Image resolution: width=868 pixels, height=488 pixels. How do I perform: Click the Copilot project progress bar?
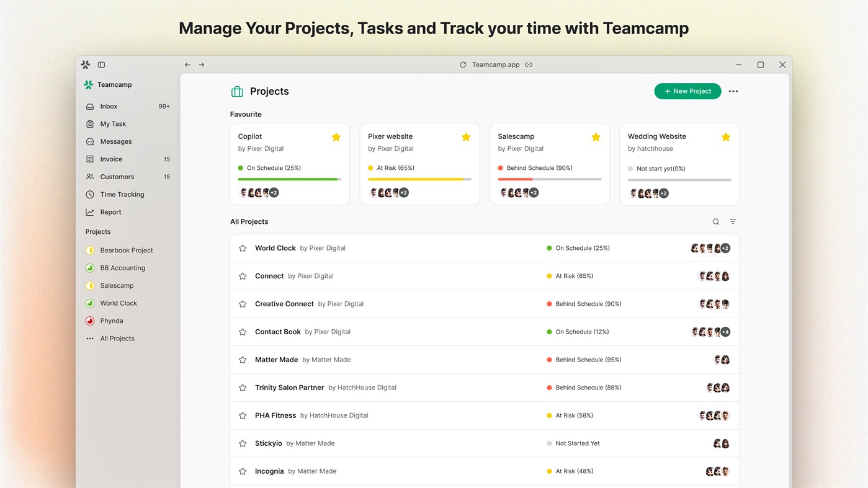[x=289, y=179]
